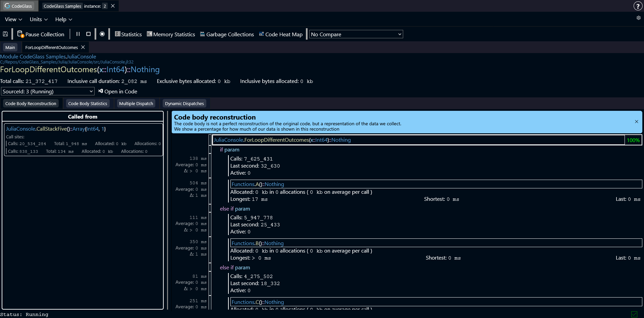Click Pause Collection button
The height and width of the screenshot is (318, 644).
pos(41,34)
